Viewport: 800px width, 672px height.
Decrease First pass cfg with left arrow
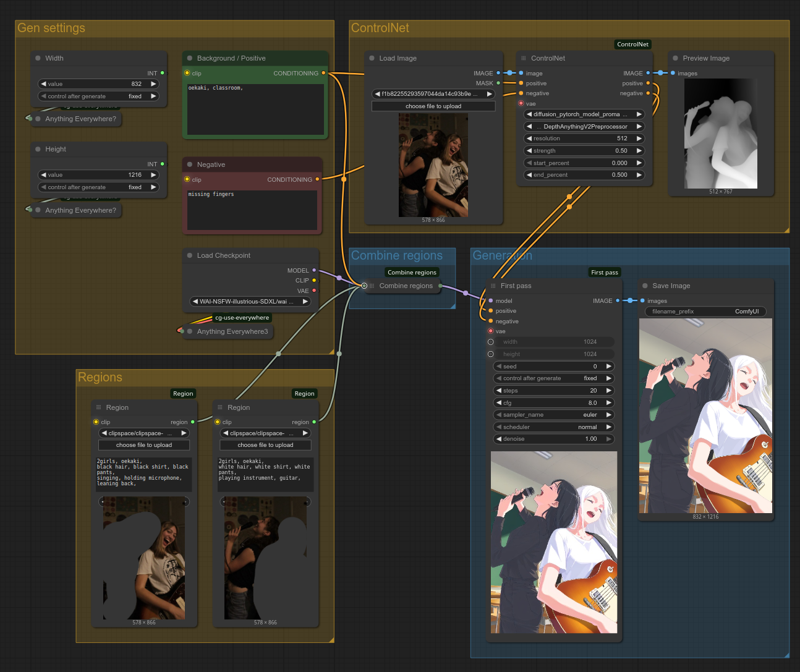pyautogui.click(x=499, y=403)
